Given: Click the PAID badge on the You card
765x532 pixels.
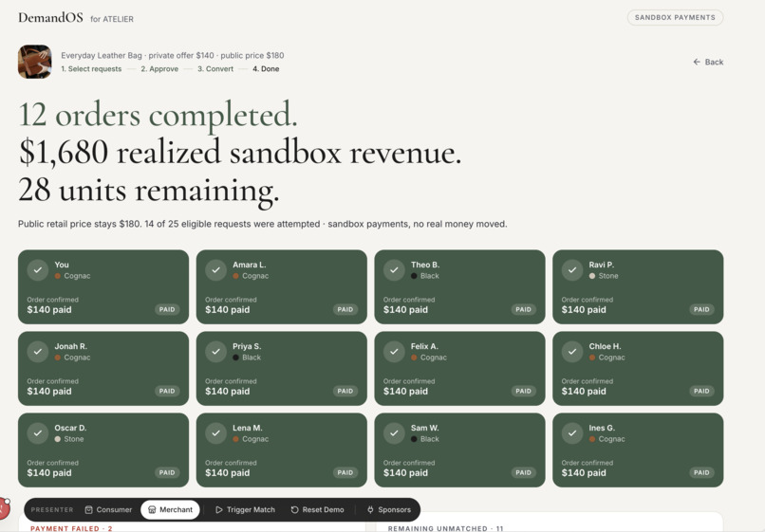Looking at the screenshot, I should (x=167, y=310).
